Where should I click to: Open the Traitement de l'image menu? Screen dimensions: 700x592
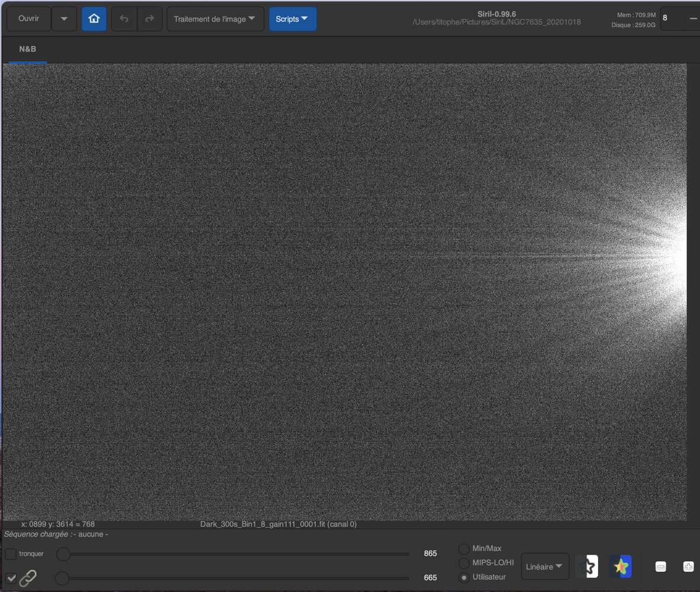coord(215,18)
